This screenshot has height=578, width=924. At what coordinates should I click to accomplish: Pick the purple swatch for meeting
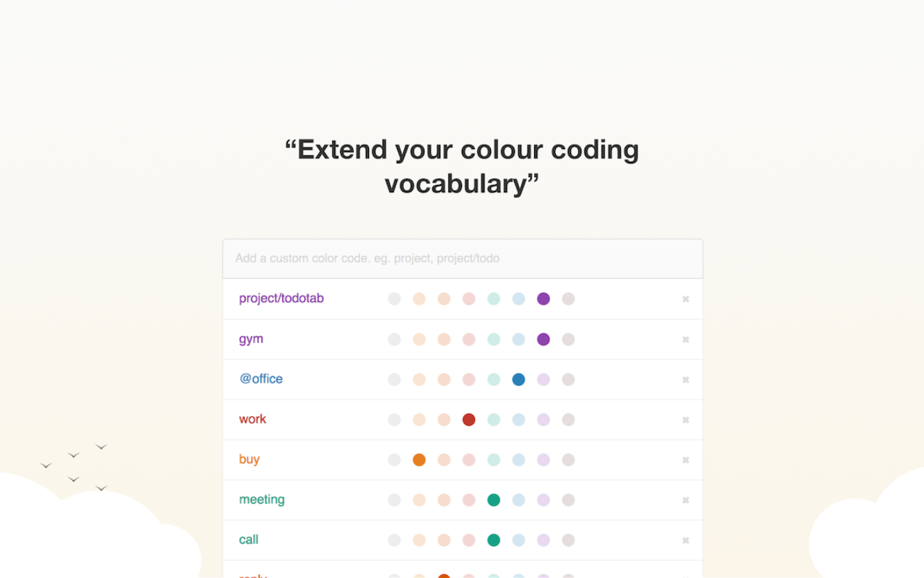[544, 500]
